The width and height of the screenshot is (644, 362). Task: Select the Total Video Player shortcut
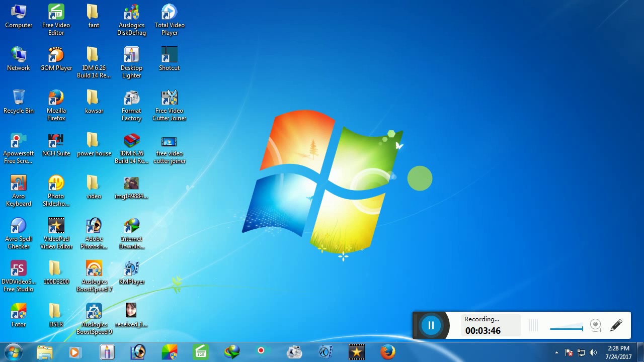[x=169, y=21]
